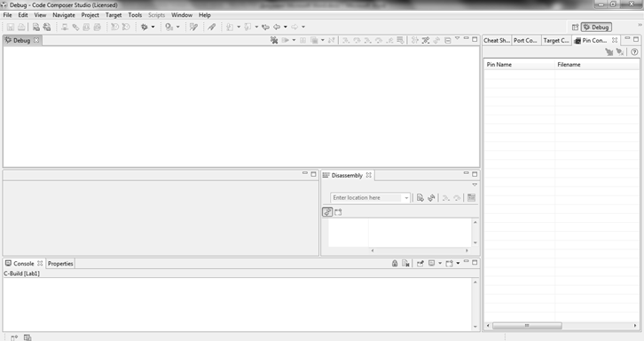Open the Debug view menu triangle
Image resolution: width=644 pixels, height=341 pixels.
457,38
